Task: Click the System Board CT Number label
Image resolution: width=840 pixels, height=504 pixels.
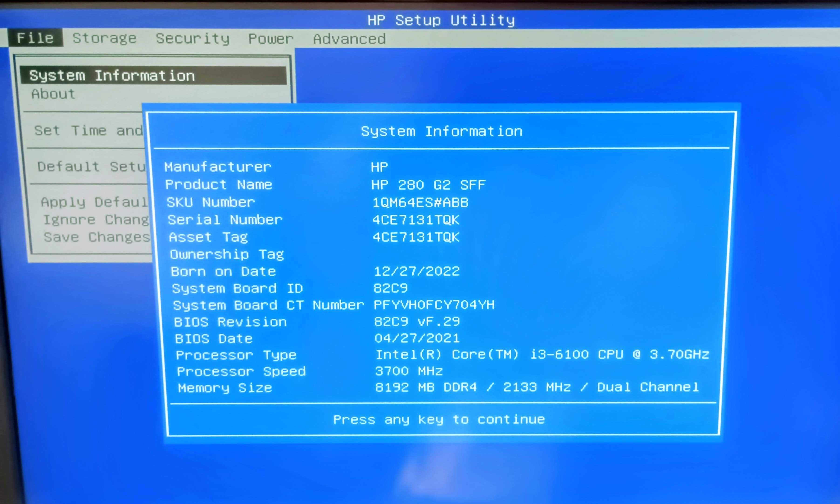Action: pos(269,305)
